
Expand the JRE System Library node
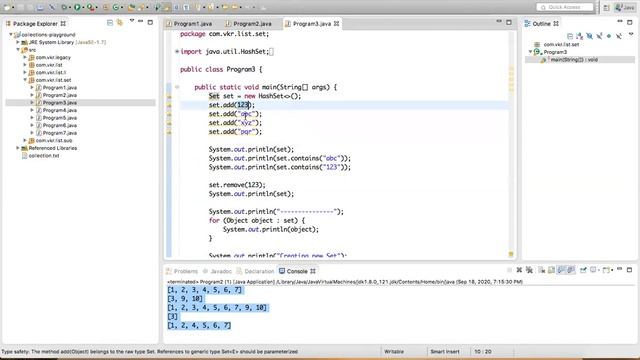pyautogui.click(x=18, y=42)
